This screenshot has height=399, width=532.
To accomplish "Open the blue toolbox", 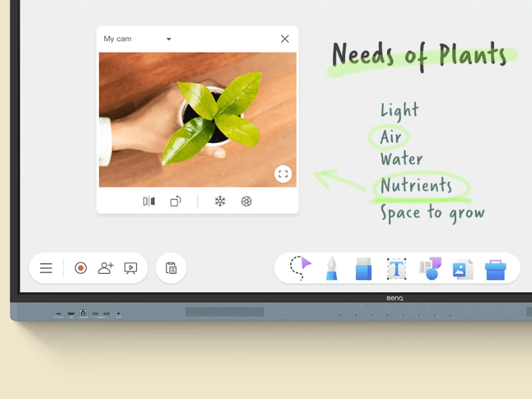I will coord(495,270).
